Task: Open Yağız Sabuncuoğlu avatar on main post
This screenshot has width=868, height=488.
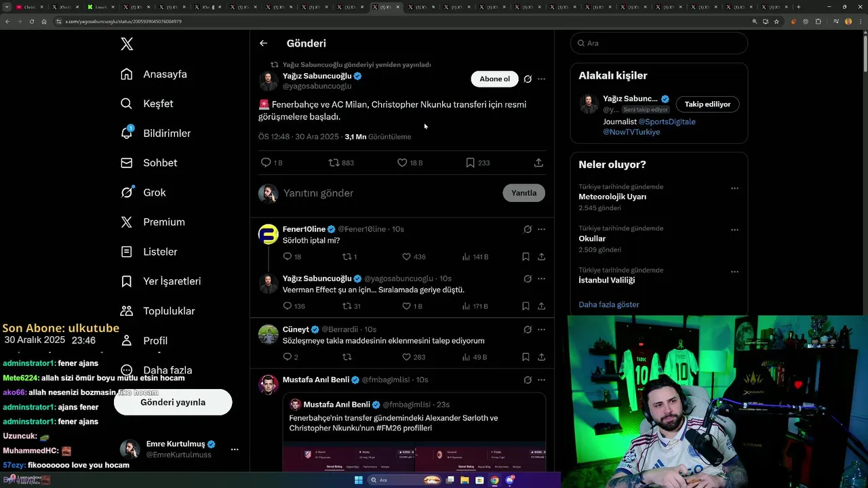Action: [x=269, y=81]
